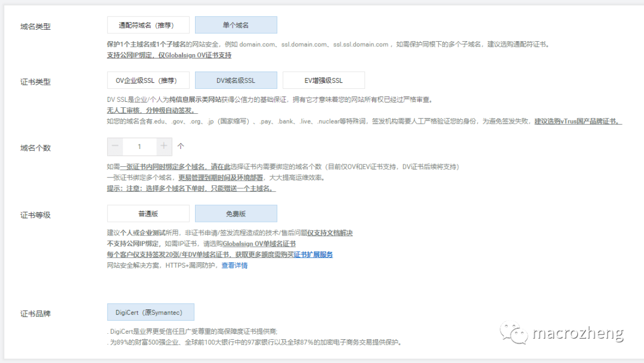Open 更易管理到期时间及环境部署 link

point(221,178)
